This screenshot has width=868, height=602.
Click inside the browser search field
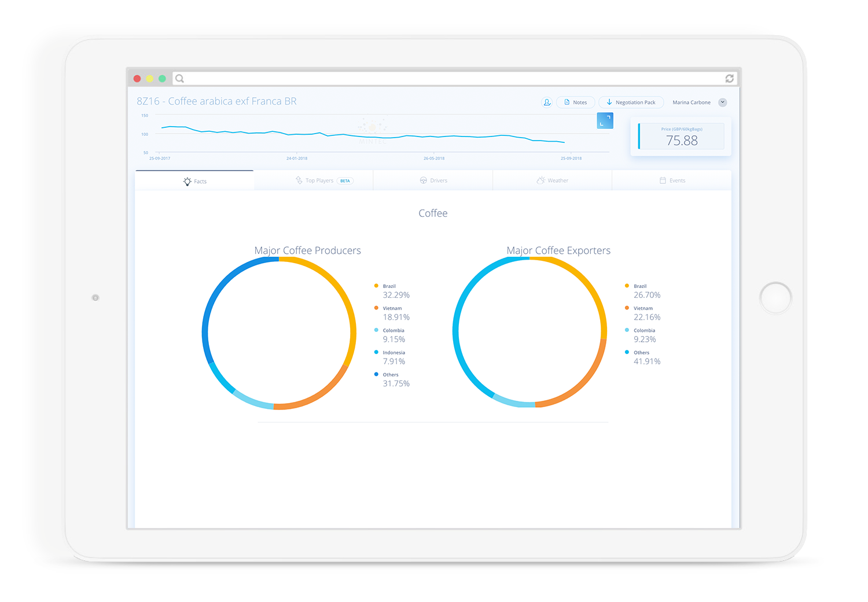(x=405, y=78)
